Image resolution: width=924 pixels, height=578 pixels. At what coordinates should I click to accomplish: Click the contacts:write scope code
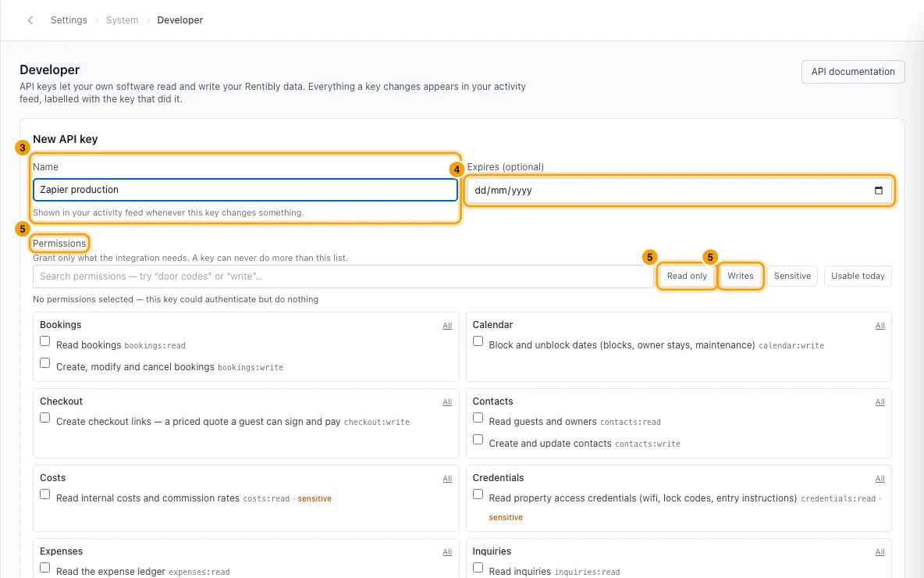(x=648, y=444)
